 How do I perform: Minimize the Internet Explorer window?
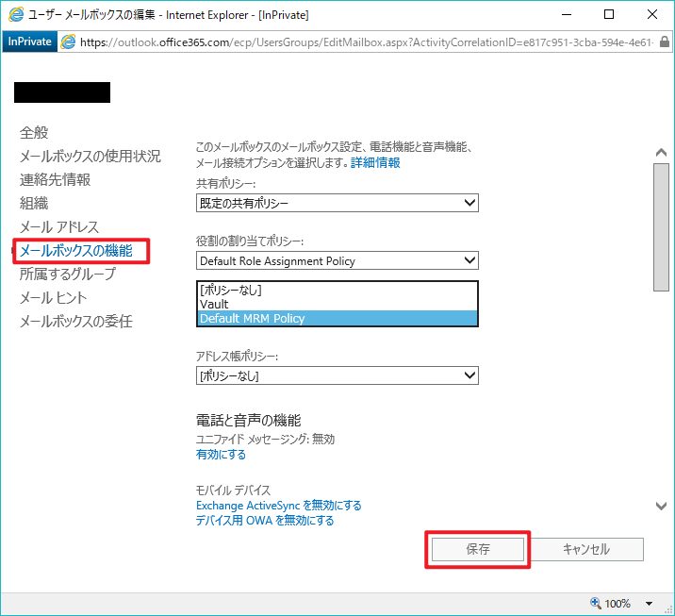coord(567,15)
